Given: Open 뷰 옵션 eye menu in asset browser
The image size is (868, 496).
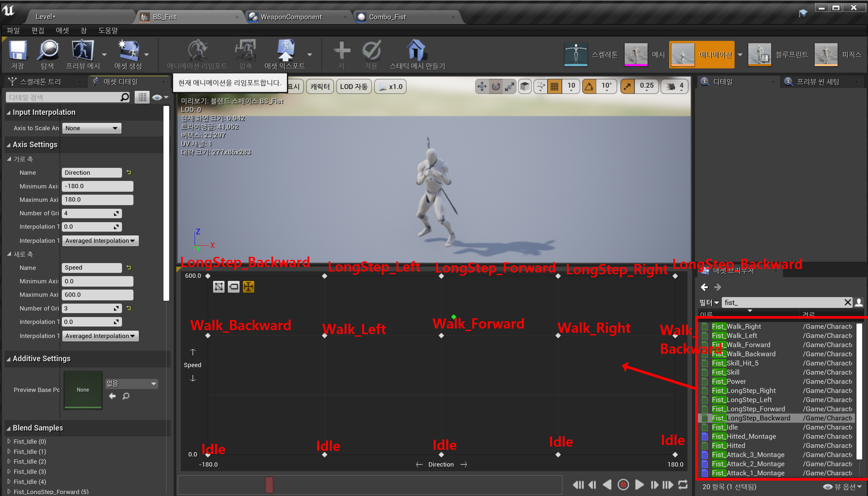Looking at the screenshot, I should click(x=842, y=487).
